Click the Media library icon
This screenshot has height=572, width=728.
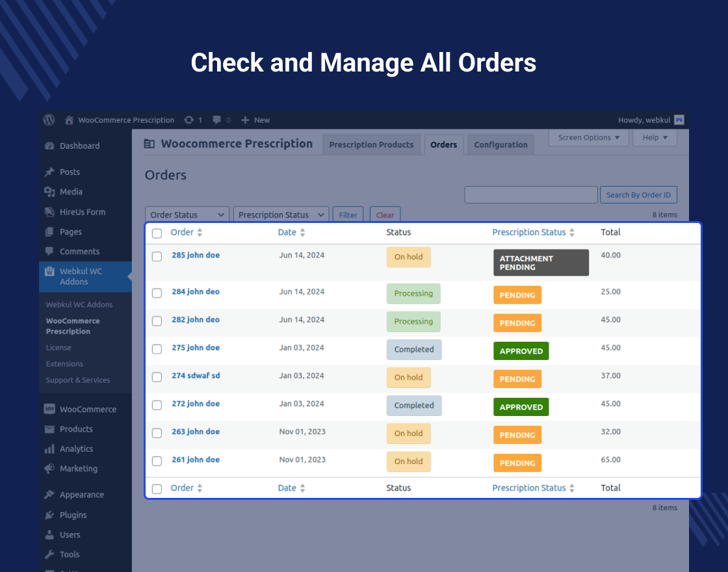48,192
